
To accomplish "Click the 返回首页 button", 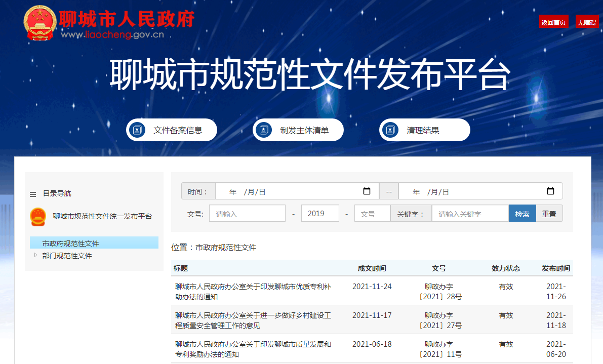I will [x=553, y=22].
